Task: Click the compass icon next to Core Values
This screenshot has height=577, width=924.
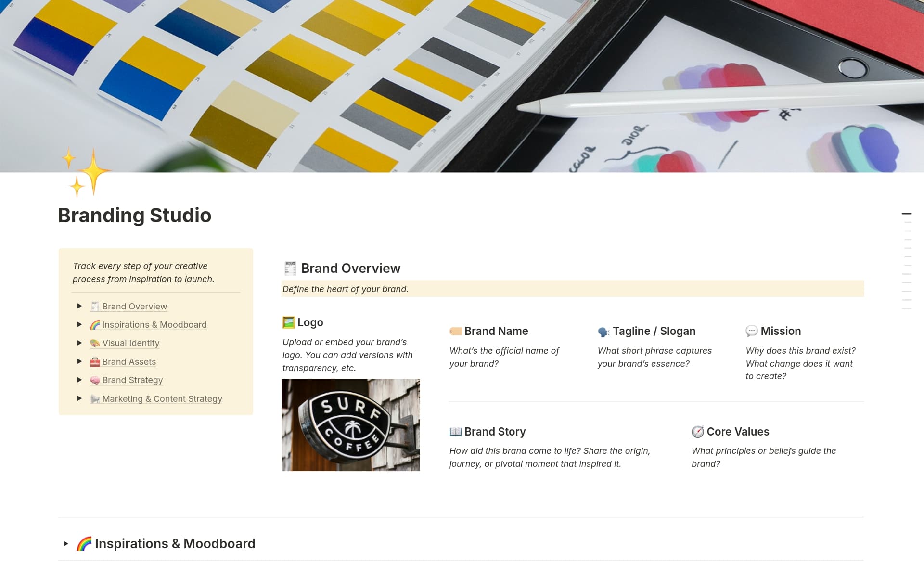Action: (698, 432)
